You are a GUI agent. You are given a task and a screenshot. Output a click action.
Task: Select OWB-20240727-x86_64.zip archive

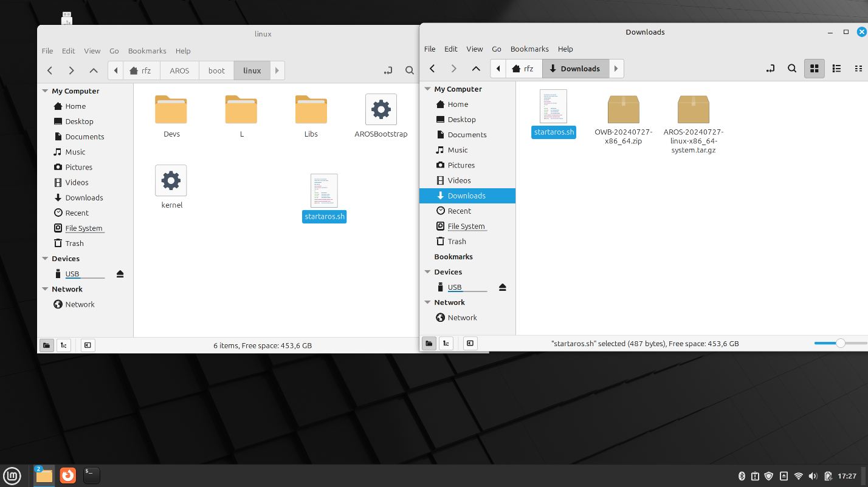click(623, 120)
